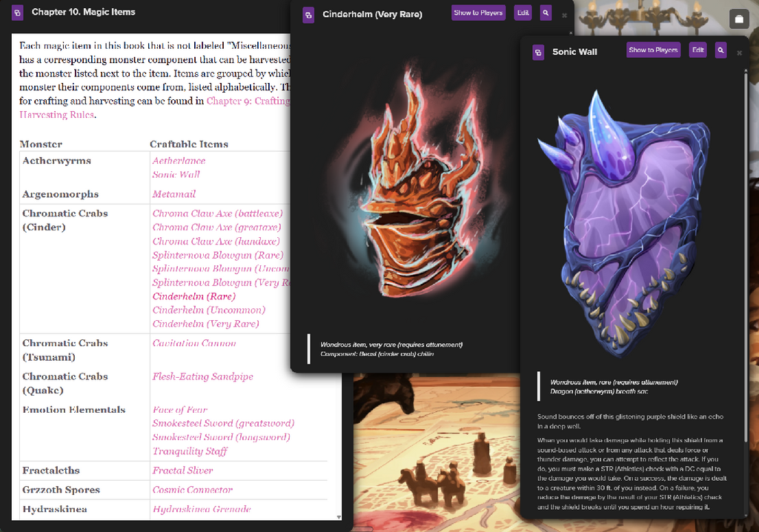Open zoom search in the Sonic Wall window
The image size is (759, 532).
click(720, 50)
